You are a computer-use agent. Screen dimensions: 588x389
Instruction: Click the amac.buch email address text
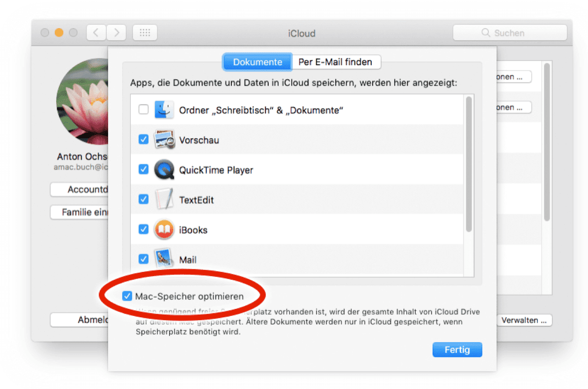81,166
